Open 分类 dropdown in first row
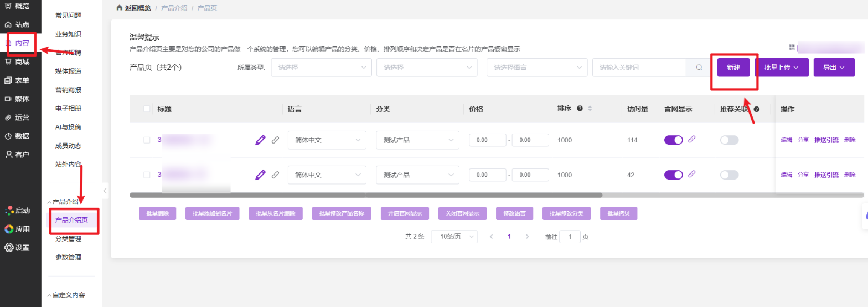 417,140
